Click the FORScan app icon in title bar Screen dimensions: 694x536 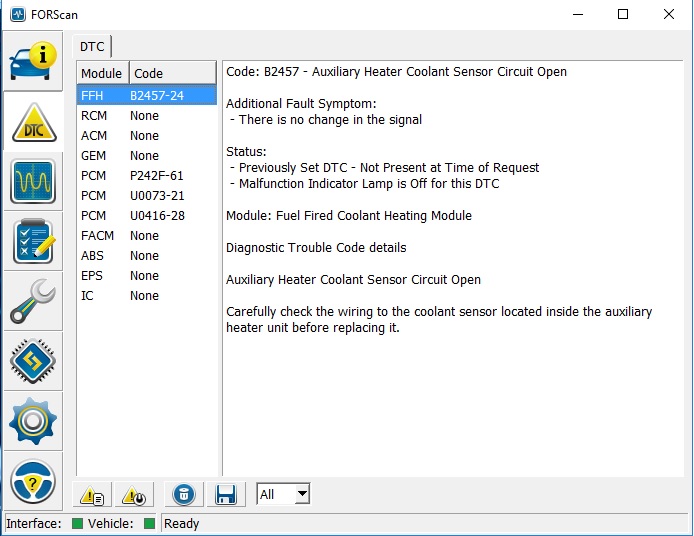(x=18, y=14)
